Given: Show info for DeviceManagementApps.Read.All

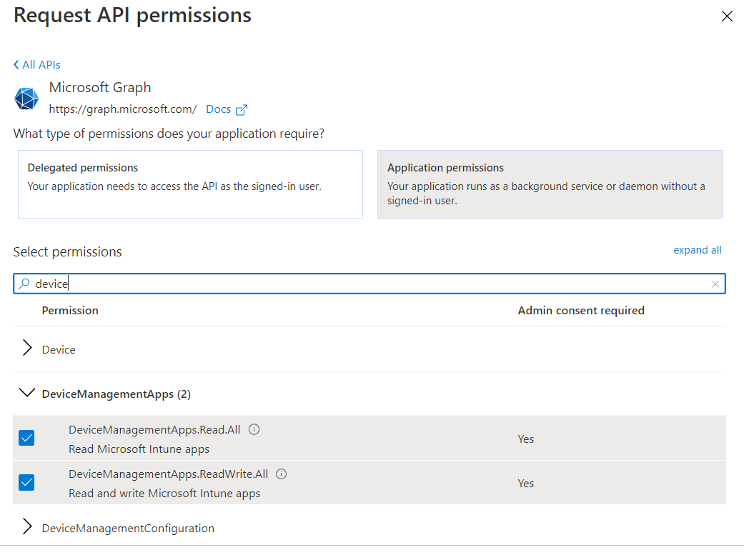Looking at the screenshot, I should (x=254, y=430).
